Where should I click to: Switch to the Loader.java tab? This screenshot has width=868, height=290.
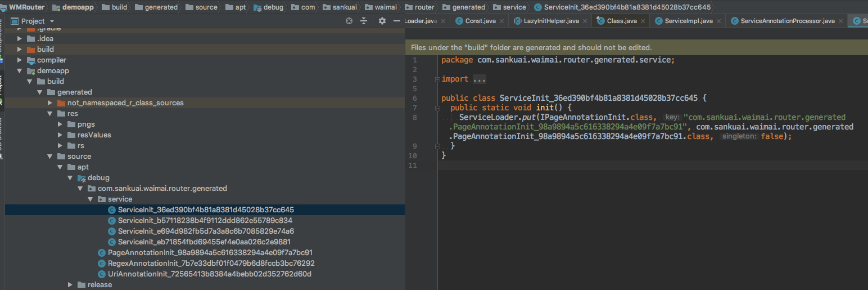[x=421, y=21]
